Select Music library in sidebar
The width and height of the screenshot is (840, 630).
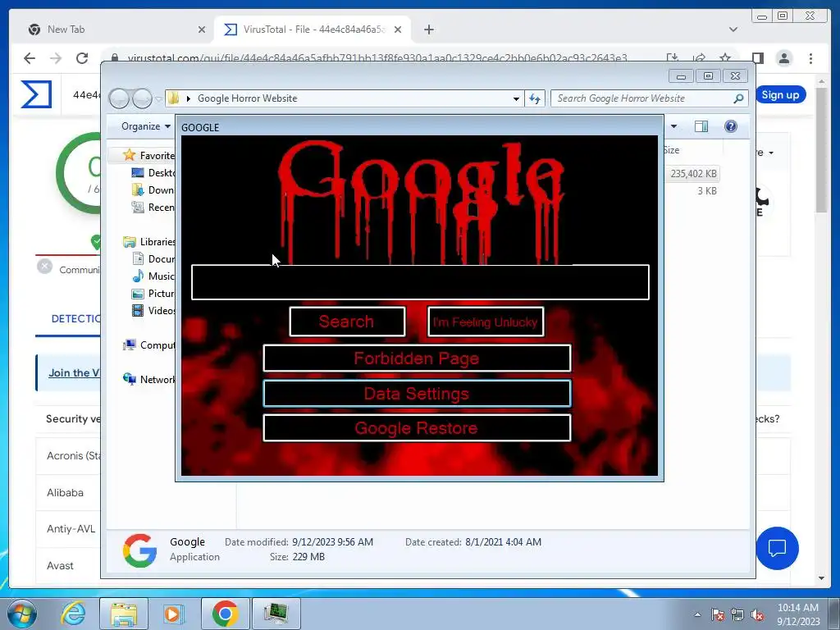click(153, 276)
